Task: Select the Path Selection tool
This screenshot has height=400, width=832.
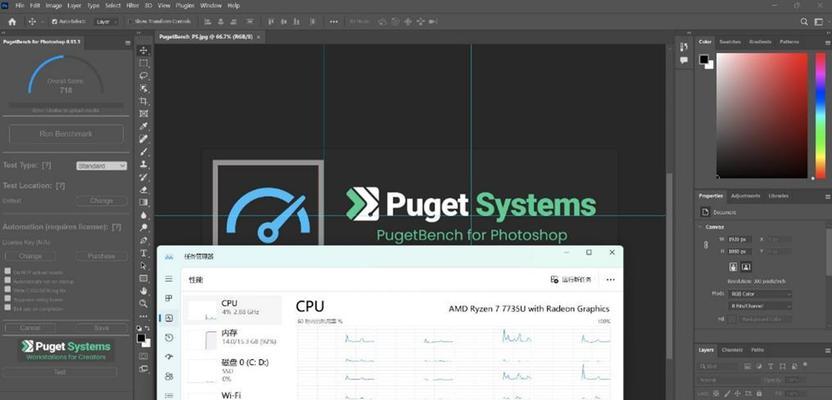Action: pos(143,265)
